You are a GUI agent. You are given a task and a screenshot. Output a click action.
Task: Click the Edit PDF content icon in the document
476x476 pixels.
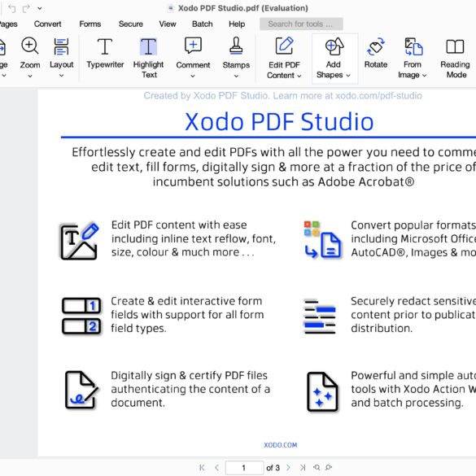(x=80, y=242)
